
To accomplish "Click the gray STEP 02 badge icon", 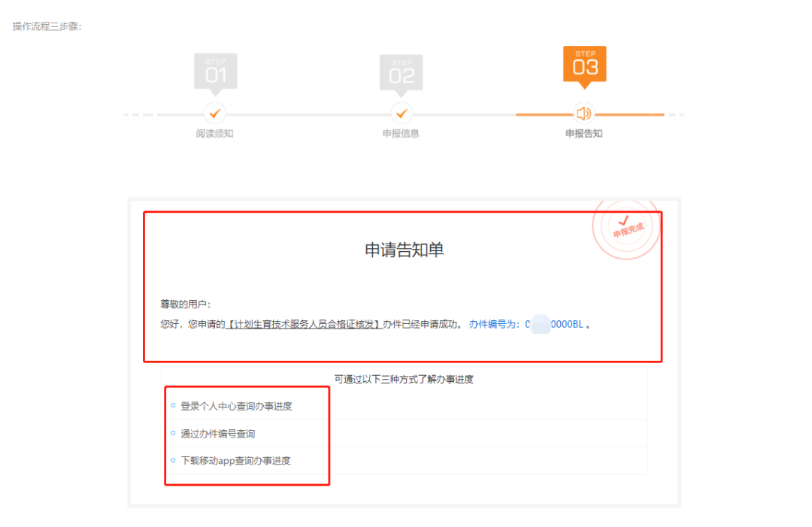I will tap(402, 71).
